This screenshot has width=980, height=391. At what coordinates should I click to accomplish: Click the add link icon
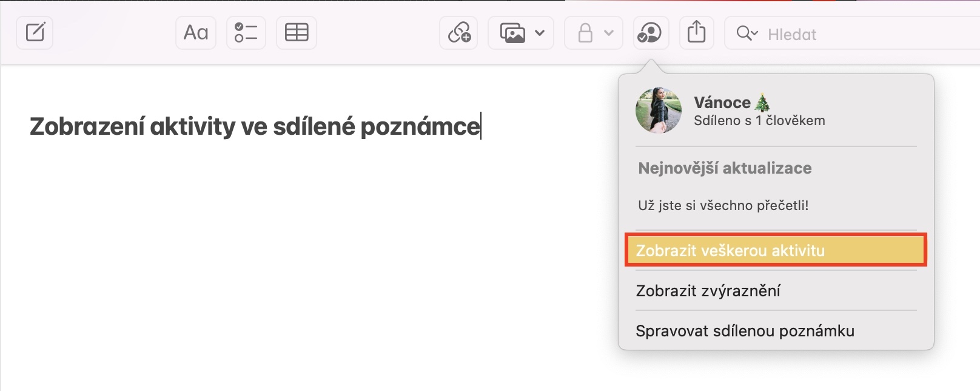point(459,32)
